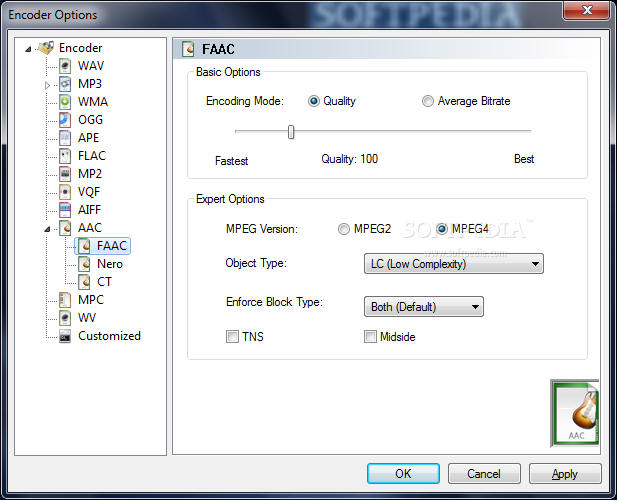Image resolution: width=617 pixels, height=500 pixels.
Task: Click the VQF format icon
Action: coord(65,192)
